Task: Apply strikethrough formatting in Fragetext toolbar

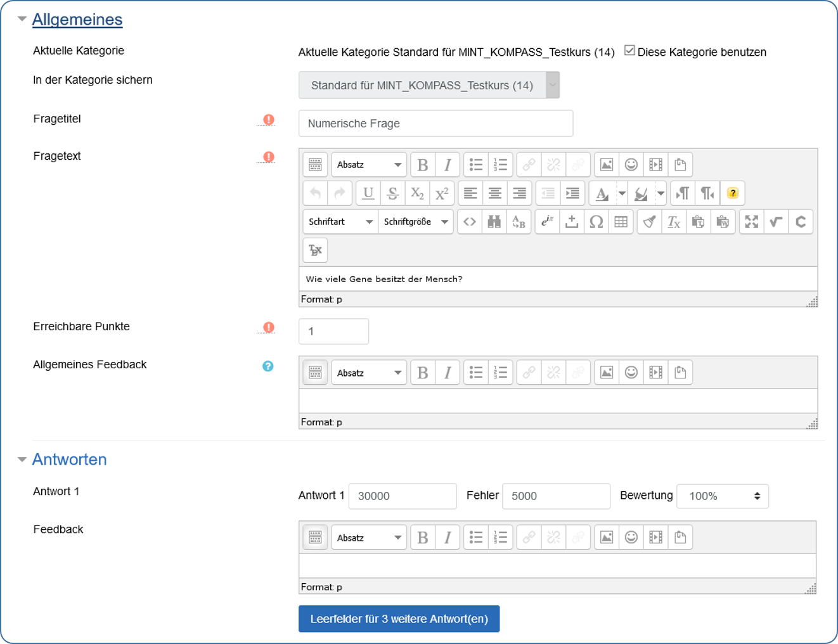Action: (x=393, y=193)
